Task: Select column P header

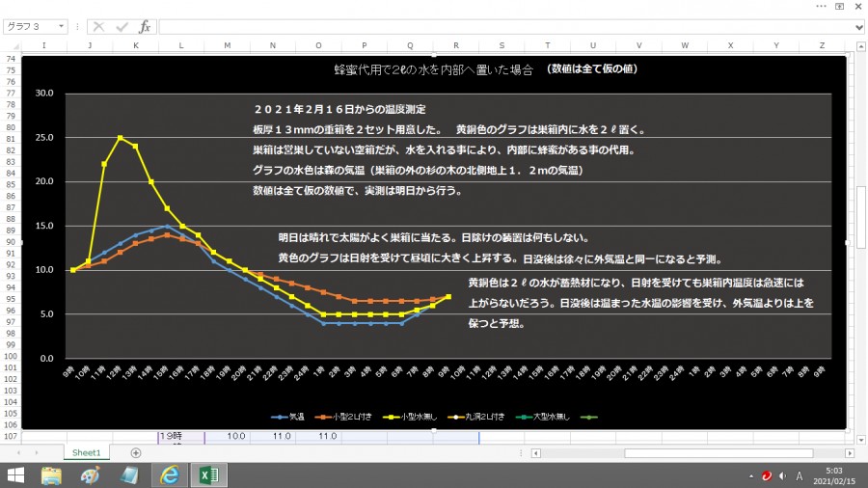Action: pos(365,45)
